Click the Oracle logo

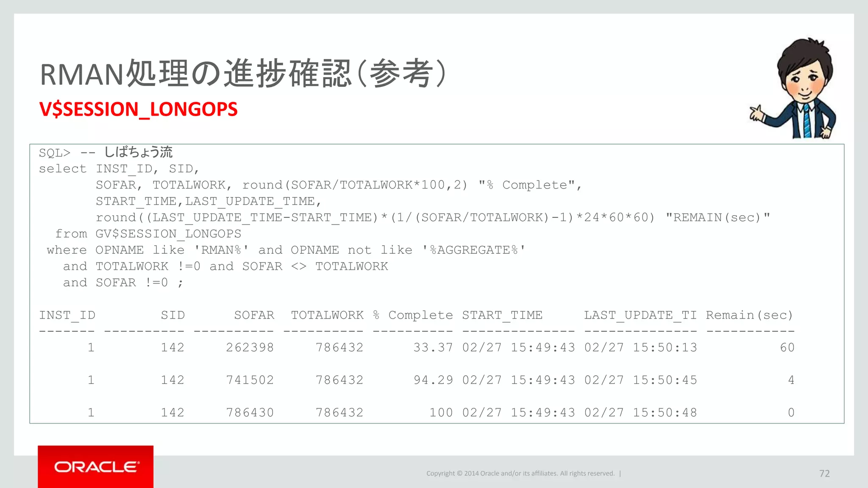(96, 466)
